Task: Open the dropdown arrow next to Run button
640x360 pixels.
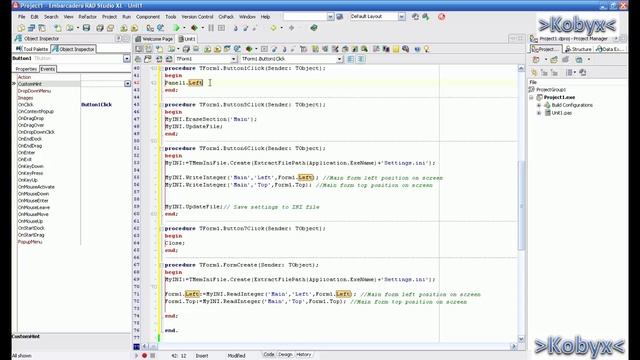Action: click(184, 28)
